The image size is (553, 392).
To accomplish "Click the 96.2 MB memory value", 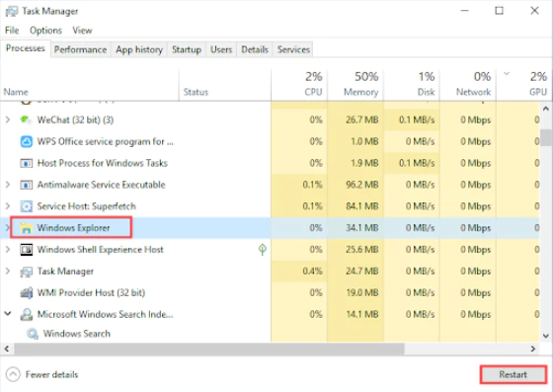I will 361,185.
